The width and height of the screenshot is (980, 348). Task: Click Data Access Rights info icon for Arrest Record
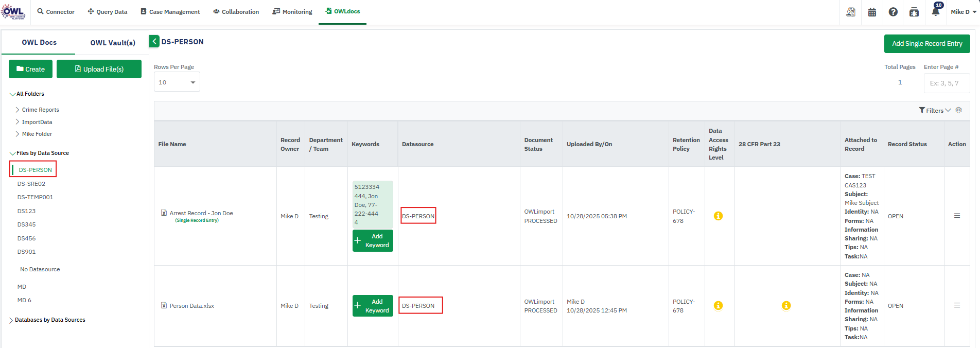tap(718, 216)
